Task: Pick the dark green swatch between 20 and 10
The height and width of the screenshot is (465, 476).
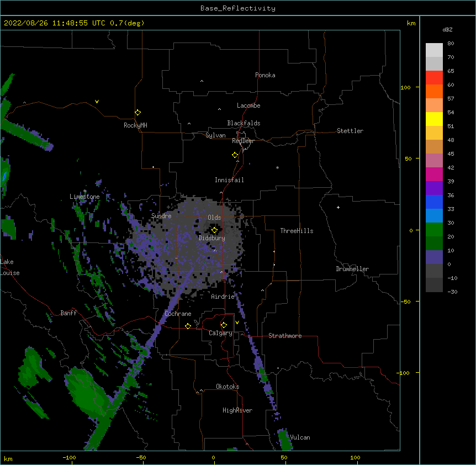Action: point(434,243)
